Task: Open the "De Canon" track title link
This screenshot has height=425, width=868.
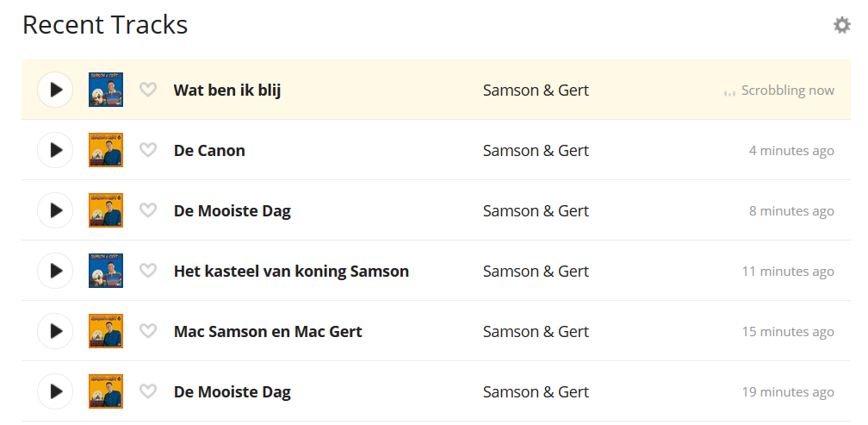Action: pyautogui.click(x=209, y=150)
